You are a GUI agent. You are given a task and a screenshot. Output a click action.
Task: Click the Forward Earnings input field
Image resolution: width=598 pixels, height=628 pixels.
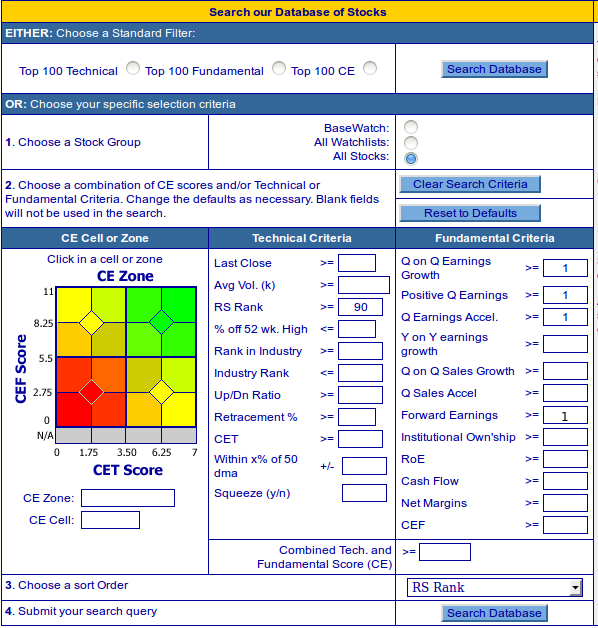tap(565, 415)
